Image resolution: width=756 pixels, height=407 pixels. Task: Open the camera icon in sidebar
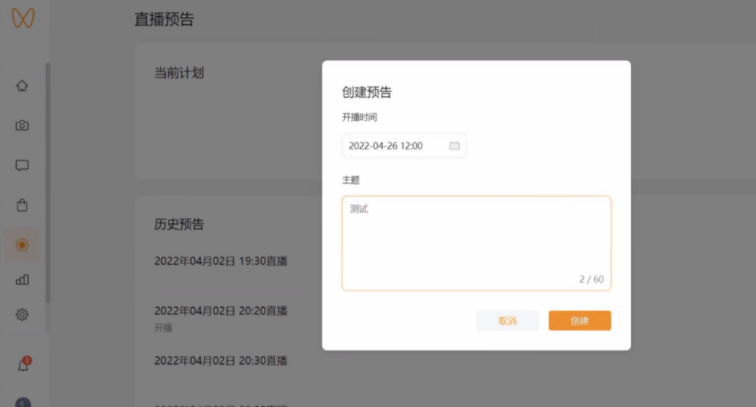pyautogui.click(x=22, y=125)
